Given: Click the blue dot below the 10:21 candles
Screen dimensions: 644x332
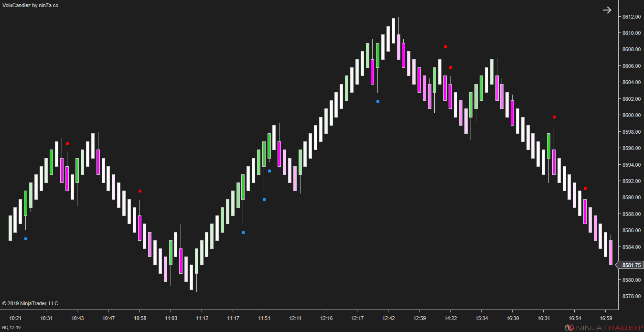Looking at the screenshot, I should tap(25, 238).
